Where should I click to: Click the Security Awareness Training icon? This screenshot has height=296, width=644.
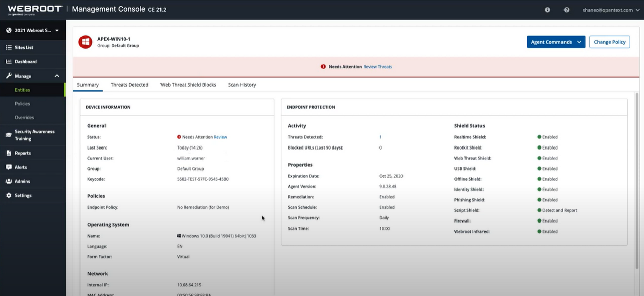click(x=9, y=135)
